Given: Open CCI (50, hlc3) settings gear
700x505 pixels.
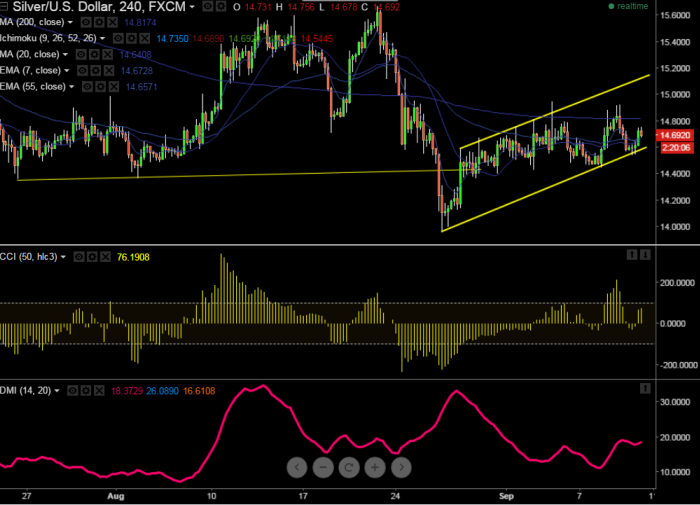Looking at the screenshot, I should tap(92, 257).
